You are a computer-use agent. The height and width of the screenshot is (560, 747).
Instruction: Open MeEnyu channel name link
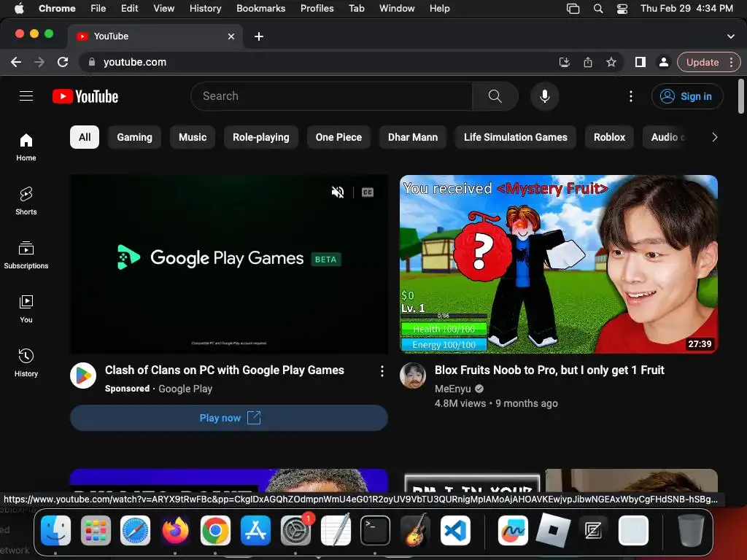point(452,389)
